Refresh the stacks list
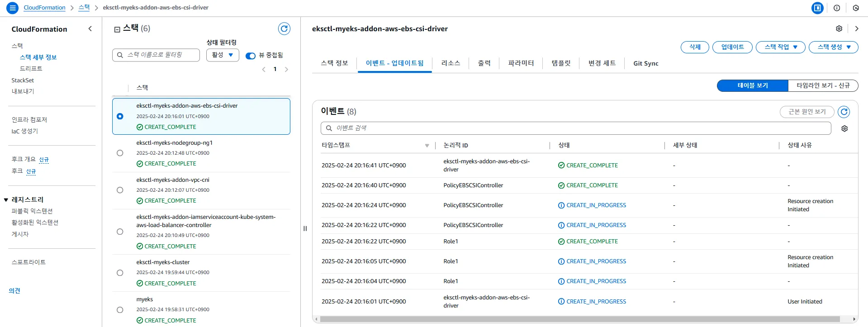 tap(284, 29)
